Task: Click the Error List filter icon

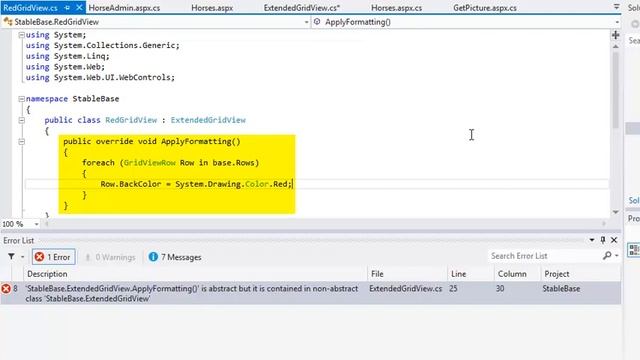Action: coord(11,257)
